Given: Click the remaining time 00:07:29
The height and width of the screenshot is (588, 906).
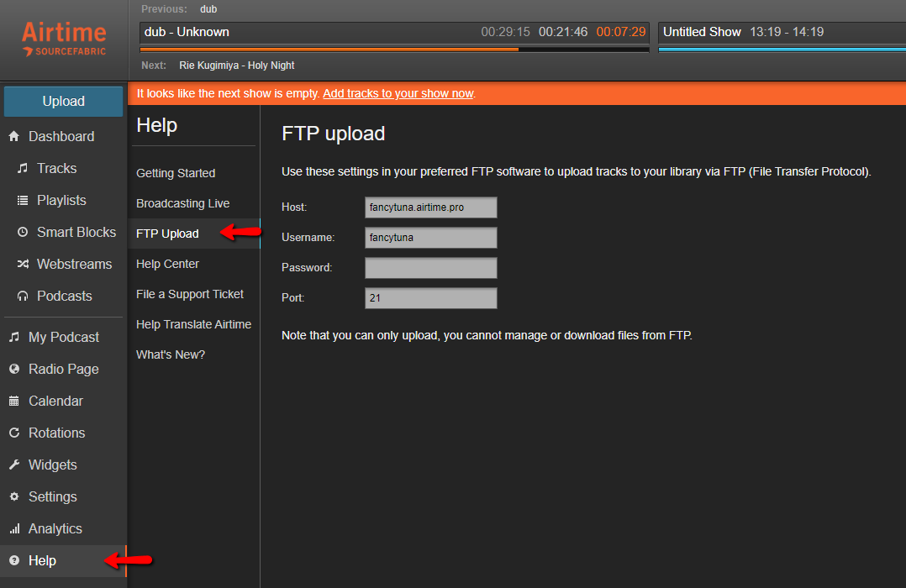Looking at the screenshot, I should (x=620, y=32).
